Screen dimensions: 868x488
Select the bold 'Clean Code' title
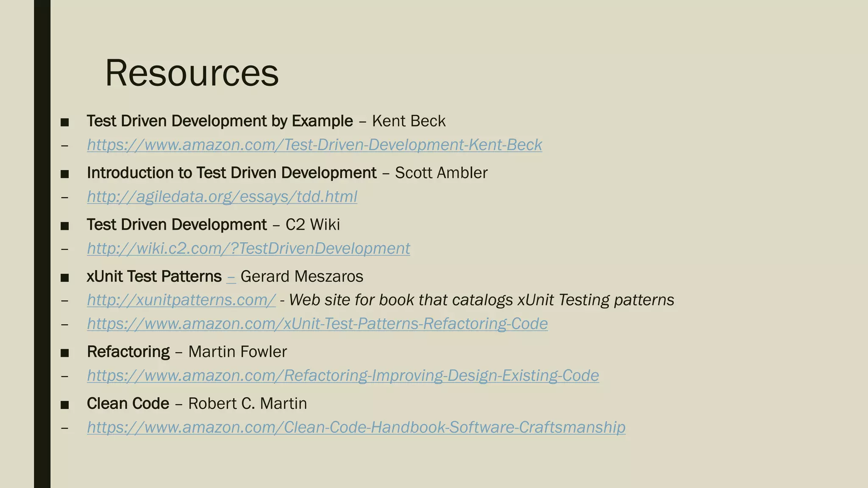128,403
